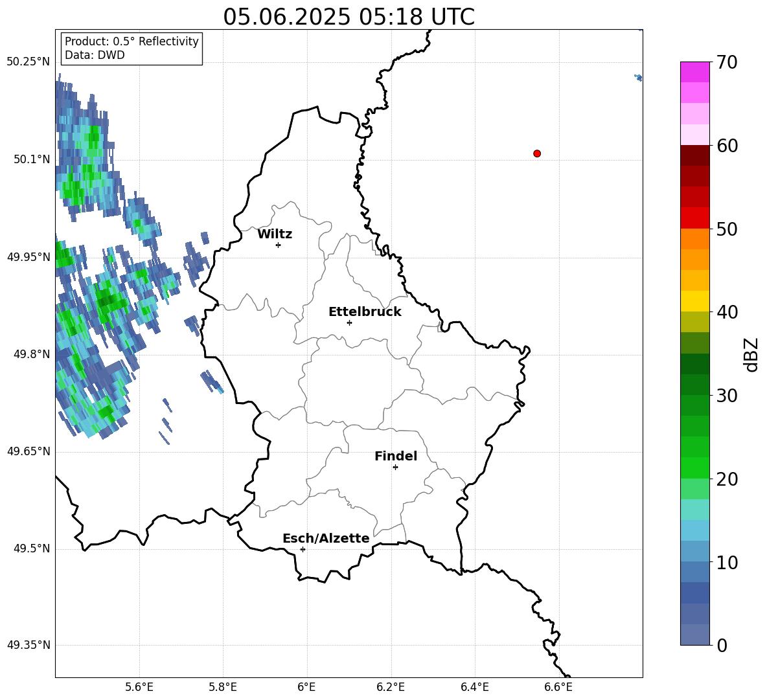
Task: Click the 5.8°E longitude label
Action: click(223, 688)
